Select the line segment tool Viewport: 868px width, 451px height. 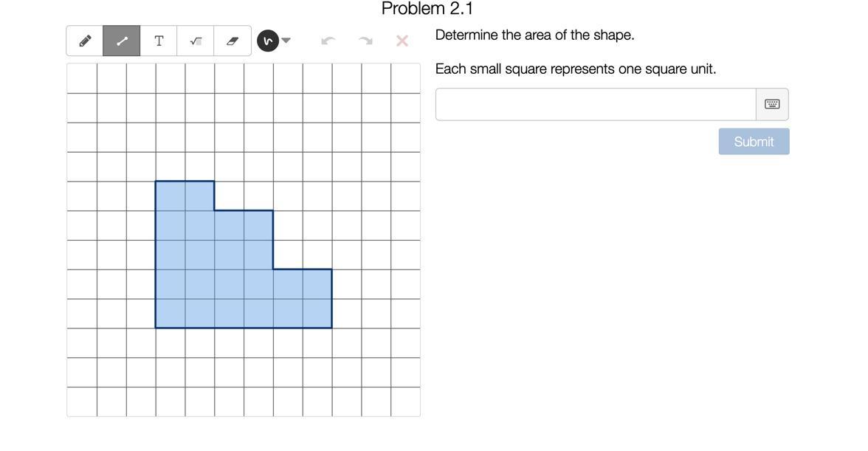point(122,41)
